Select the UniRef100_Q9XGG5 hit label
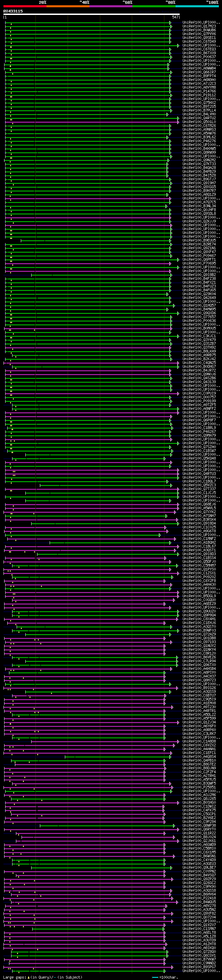Image resolution: width=222 pixels, height=980 pixels. click(199, 187)
